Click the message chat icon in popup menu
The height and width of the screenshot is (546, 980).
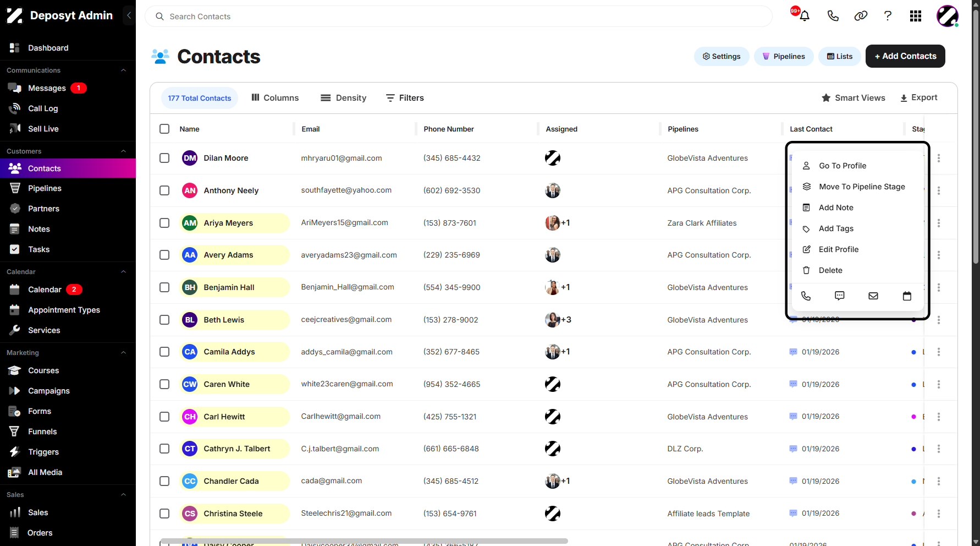pyautogui.click(x=840, y=296)
